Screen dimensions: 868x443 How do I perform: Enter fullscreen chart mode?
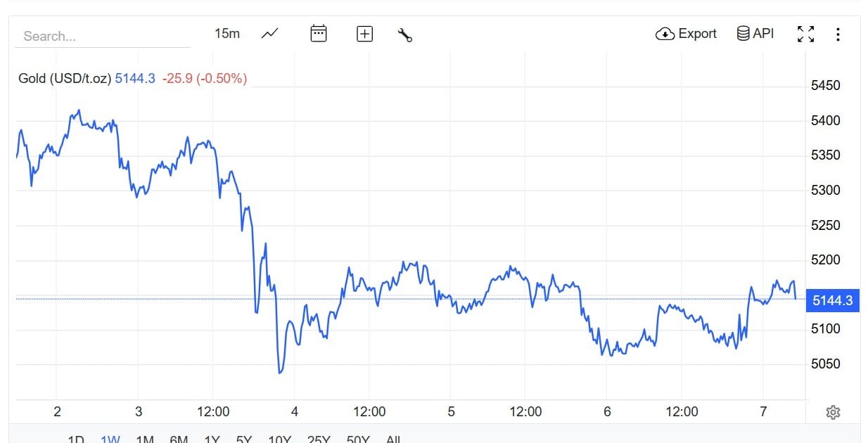click(806, 33)
